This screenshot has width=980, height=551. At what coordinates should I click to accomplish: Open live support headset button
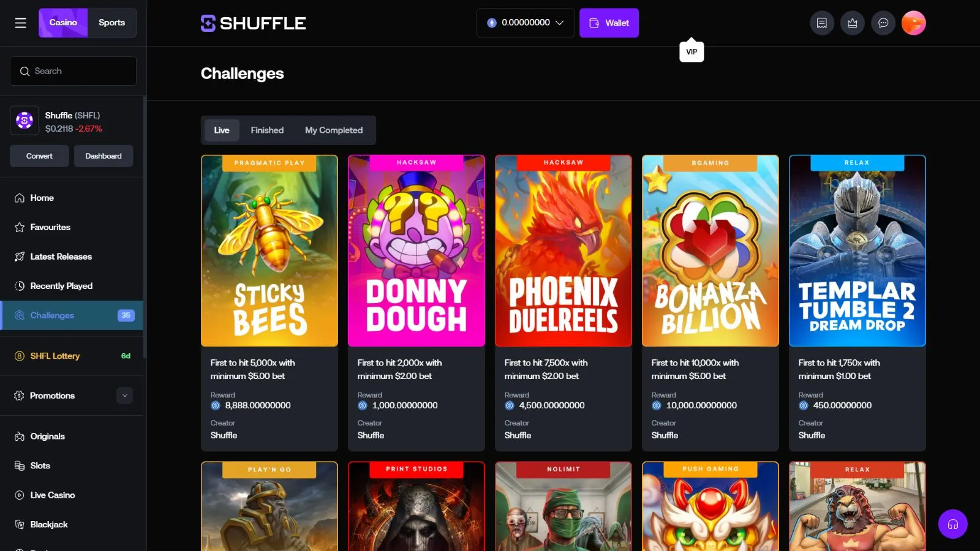click(x=952, y=524)
